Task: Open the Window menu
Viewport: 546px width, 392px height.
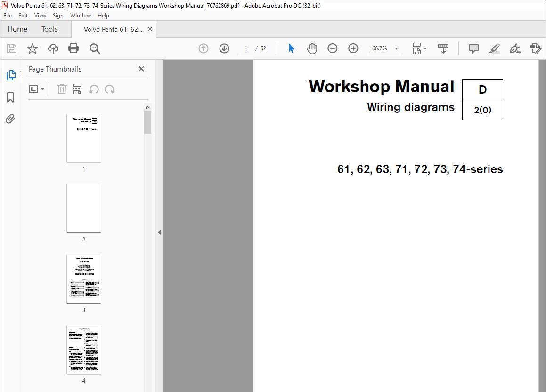Action: [81, 16]
